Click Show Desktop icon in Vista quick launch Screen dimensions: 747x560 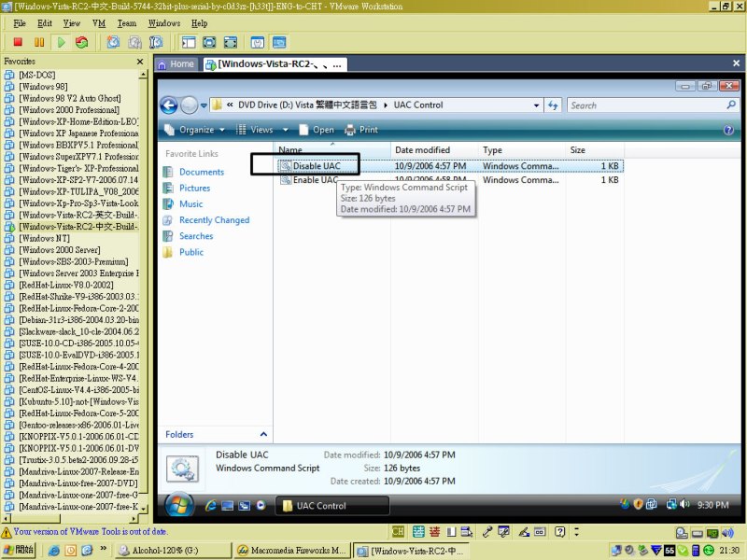point(227,506)
